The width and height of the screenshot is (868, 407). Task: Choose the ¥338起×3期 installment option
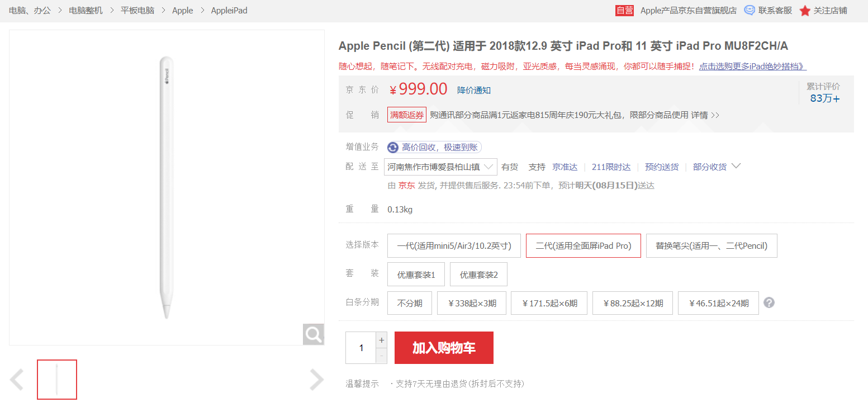coord(472,304)
